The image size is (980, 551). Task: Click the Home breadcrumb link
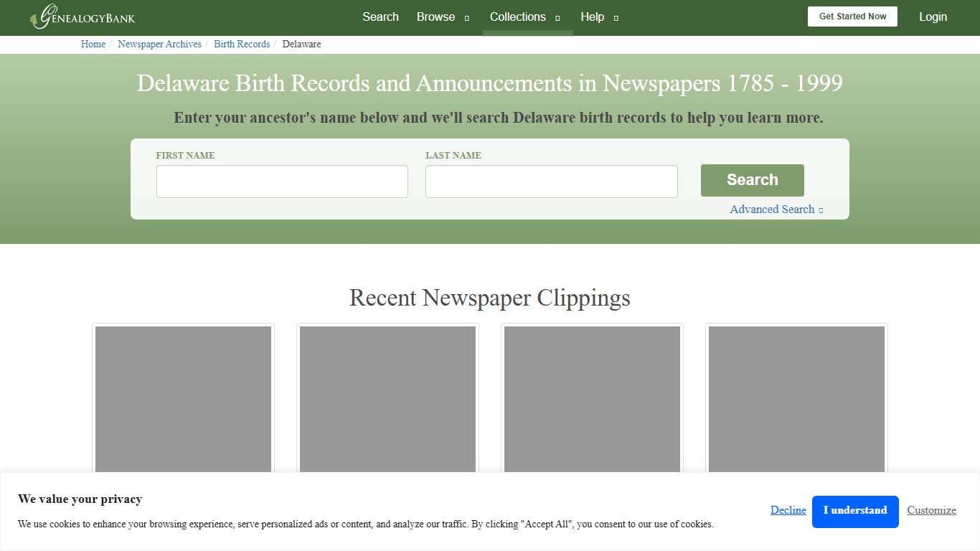coord(93,44)
